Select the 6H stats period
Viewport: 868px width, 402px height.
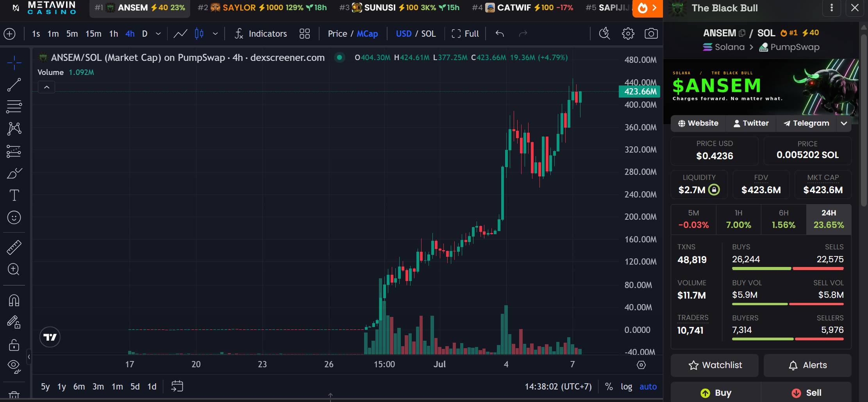(784, 219)
